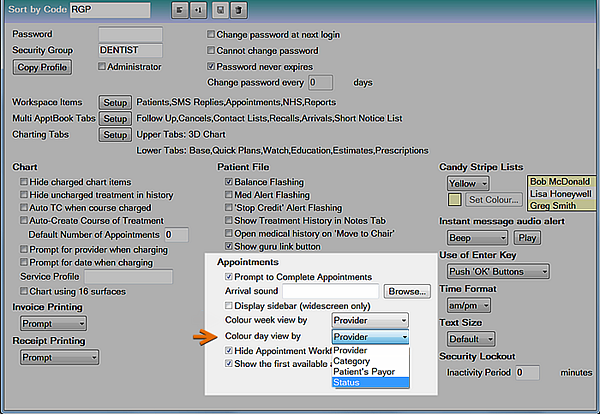Image resolution: width=600 pixels, height=414 pixels.
Task: Uncheck Password never expires
Action: [x=211, y=66]
